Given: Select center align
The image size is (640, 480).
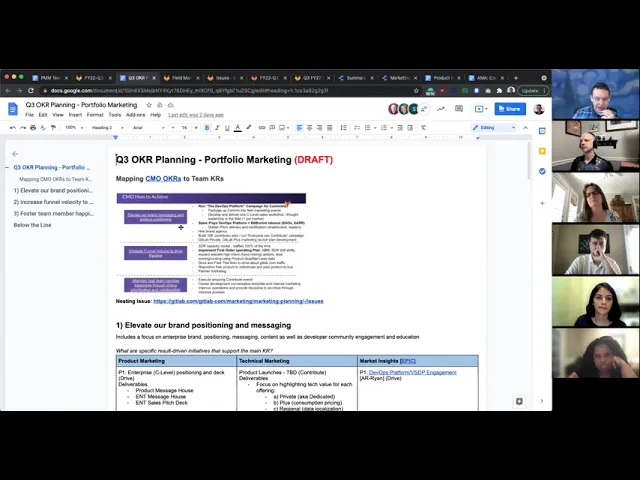Looking at the screenshot, I should 310,128.
